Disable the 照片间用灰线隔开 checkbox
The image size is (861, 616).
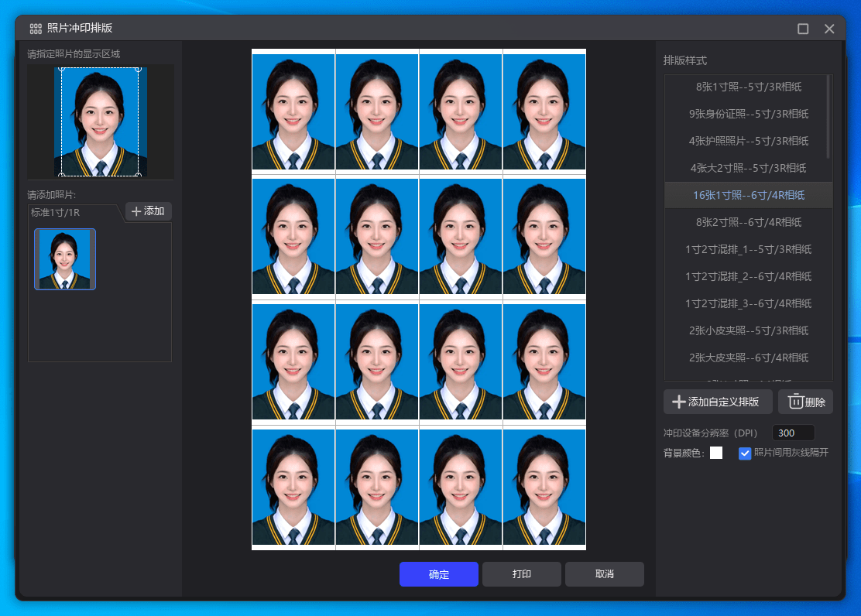(745, 453)
